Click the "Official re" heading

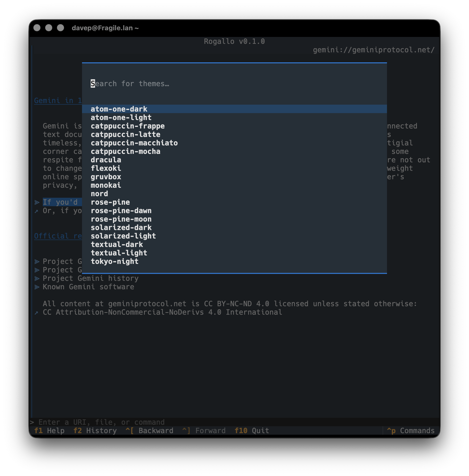click(x=58, y=236)
